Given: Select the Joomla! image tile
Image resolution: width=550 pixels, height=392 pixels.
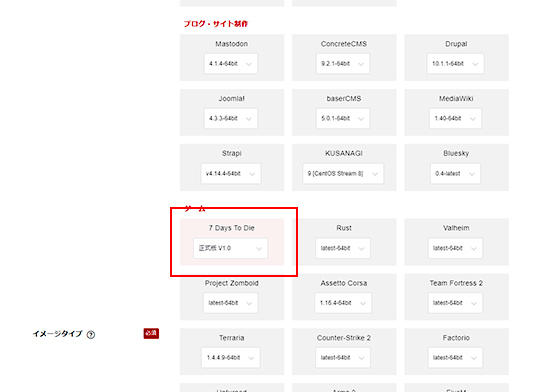Looking at the screenshot, I should point(232,112).
